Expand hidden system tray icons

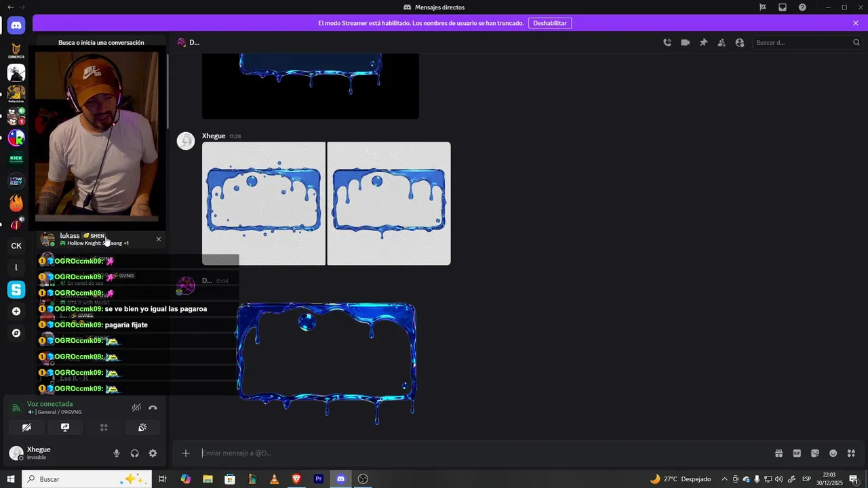pyautogui.click(x=724, y=479)
